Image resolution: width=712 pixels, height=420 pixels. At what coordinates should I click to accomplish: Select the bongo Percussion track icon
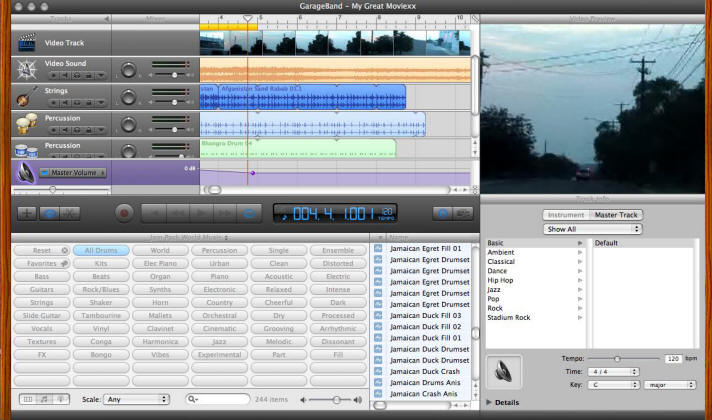26,124
